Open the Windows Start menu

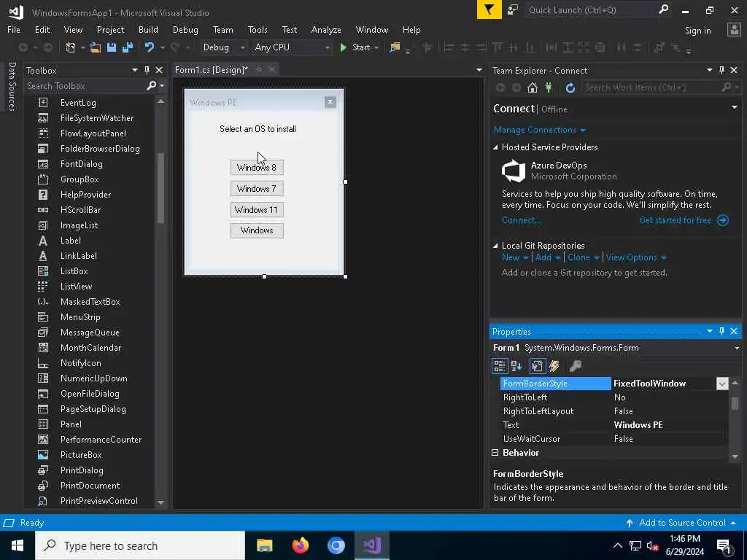[x=18, y=545]
